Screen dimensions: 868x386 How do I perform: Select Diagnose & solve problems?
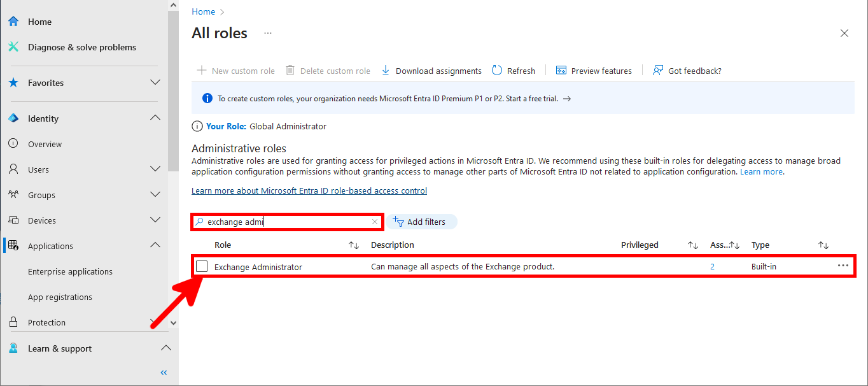13,46
